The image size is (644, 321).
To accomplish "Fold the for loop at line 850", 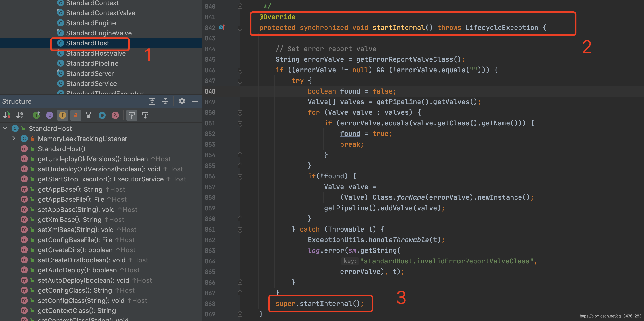I will pyautogui.click(x=240, y=112).
